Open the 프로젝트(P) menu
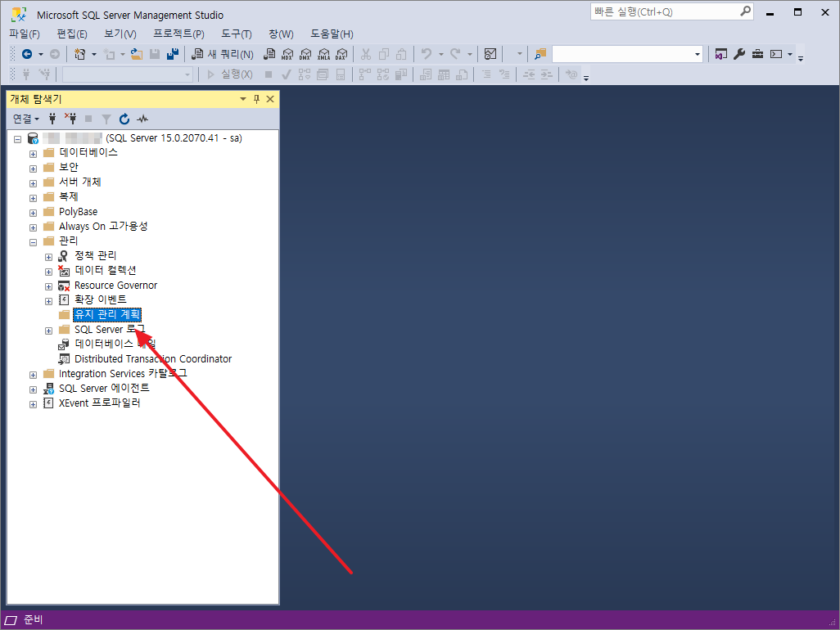 pos(179,34)
